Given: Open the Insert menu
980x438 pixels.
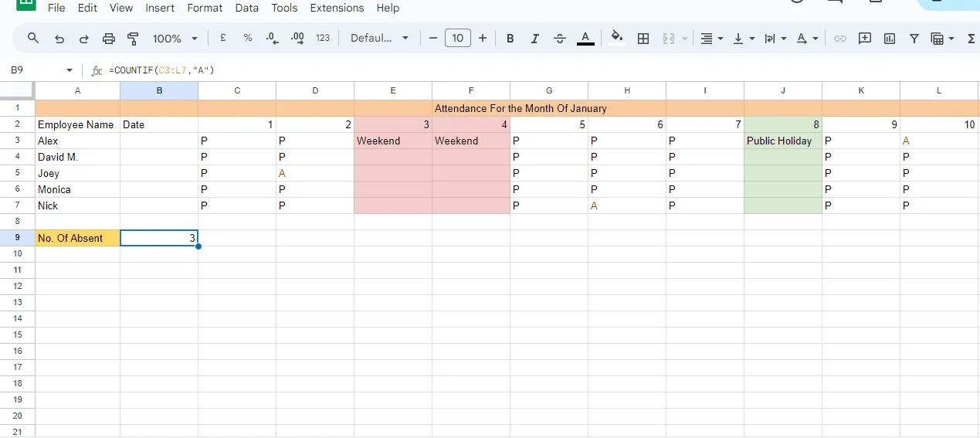Looking at the screenshot, I should click(x=160, y=8).
